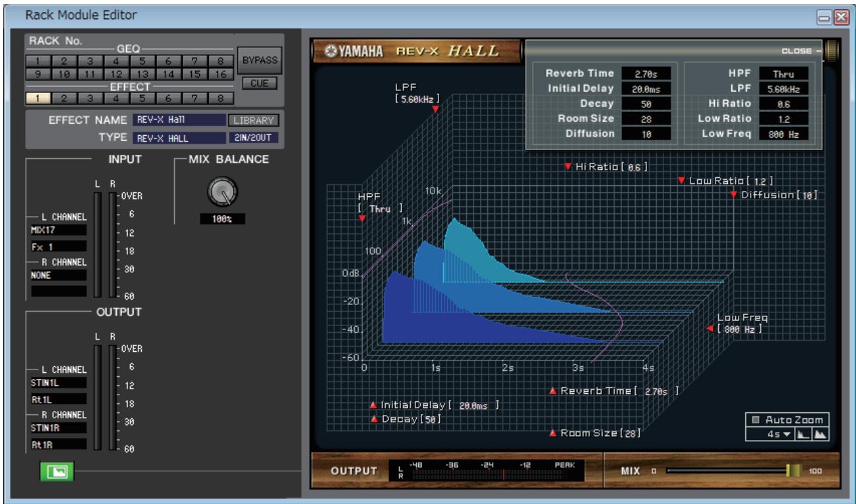Click the MIX slider handle
The width and height of the screenshot is (856, 504).
[793, 472]
